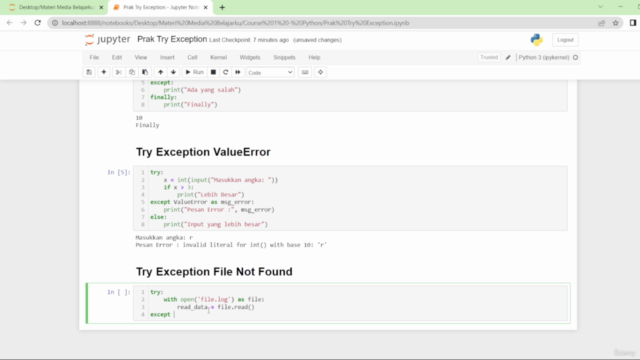640x360 pixels.
Task: Copy selected cells icon
Action: coord(132,72)
